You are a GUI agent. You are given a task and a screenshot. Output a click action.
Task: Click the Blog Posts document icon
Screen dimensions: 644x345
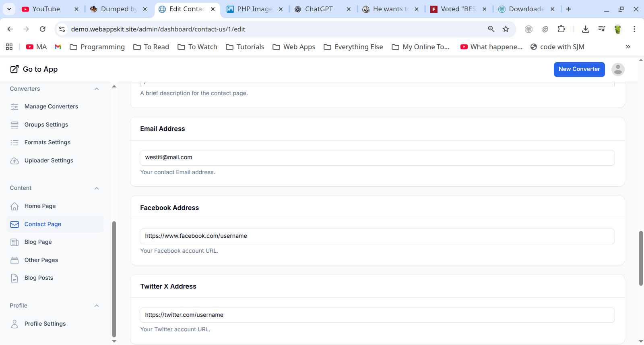[x=14, y=278]
